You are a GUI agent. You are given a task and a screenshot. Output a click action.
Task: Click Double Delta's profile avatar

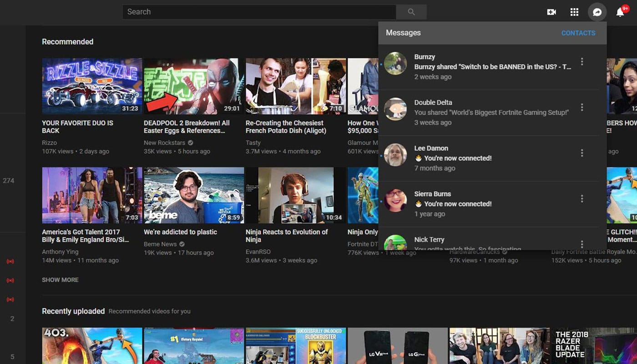395,109
